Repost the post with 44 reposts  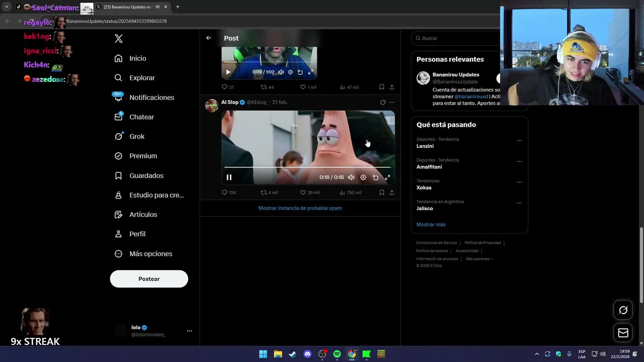tap(267, 87)
